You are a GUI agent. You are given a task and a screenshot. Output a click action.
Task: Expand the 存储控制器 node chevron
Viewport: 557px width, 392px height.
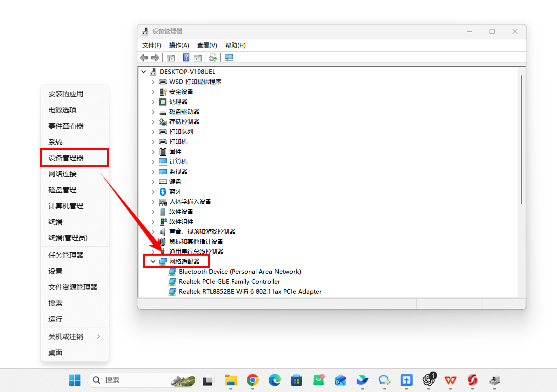click(x=153, y=122)
